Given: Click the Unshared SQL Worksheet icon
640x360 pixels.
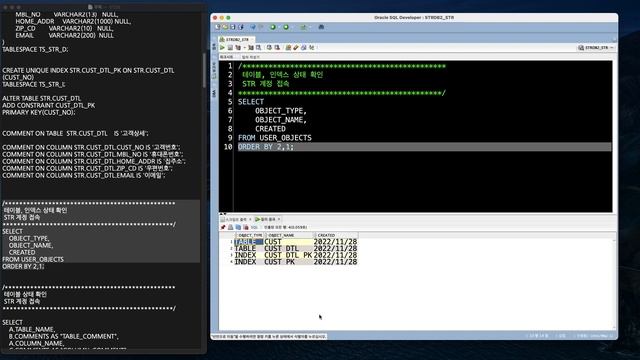Looking at the screenshot, I should point(288,48).
